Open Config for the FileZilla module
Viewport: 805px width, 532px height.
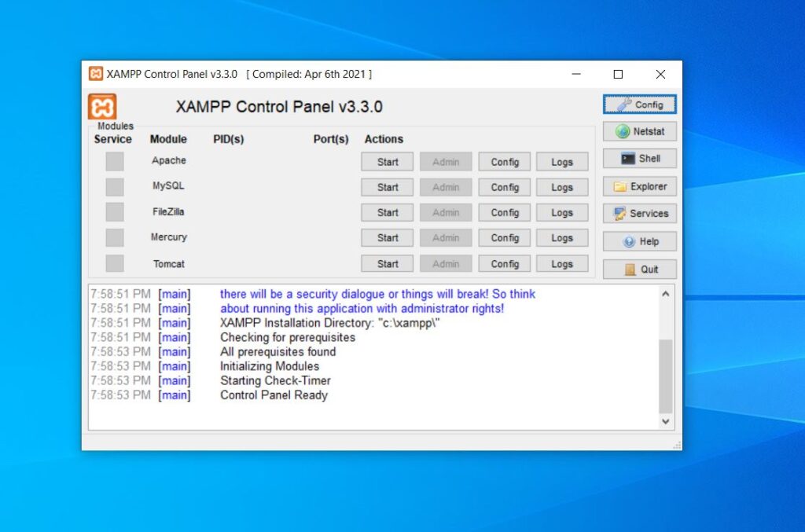pos(504,212)
